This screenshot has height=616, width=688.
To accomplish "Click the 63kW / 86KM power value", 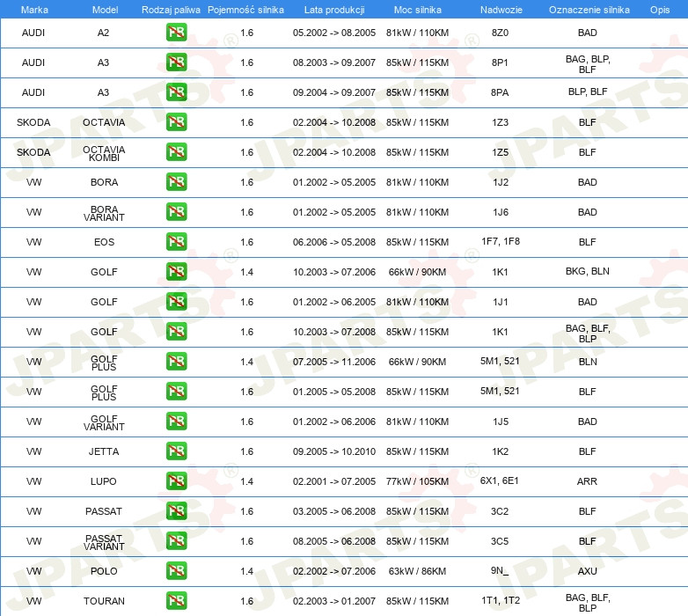I will click(417, 571).
